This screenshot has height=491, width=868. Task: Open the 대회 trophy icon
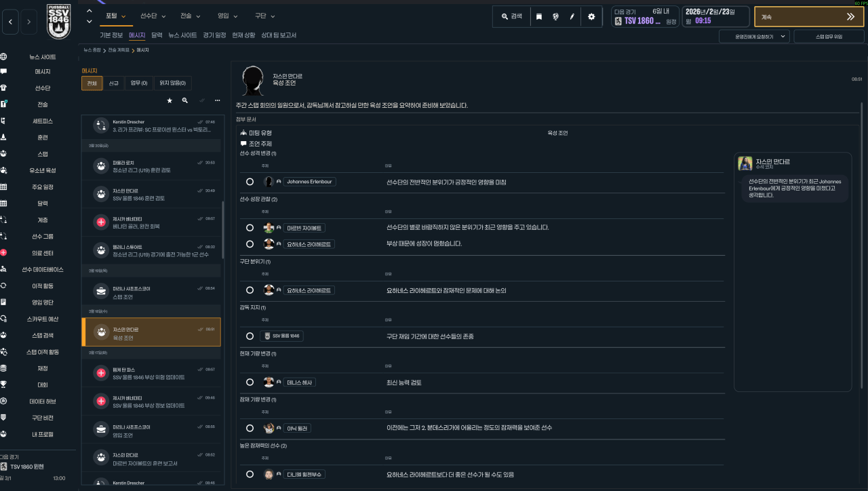pos(4,385)
